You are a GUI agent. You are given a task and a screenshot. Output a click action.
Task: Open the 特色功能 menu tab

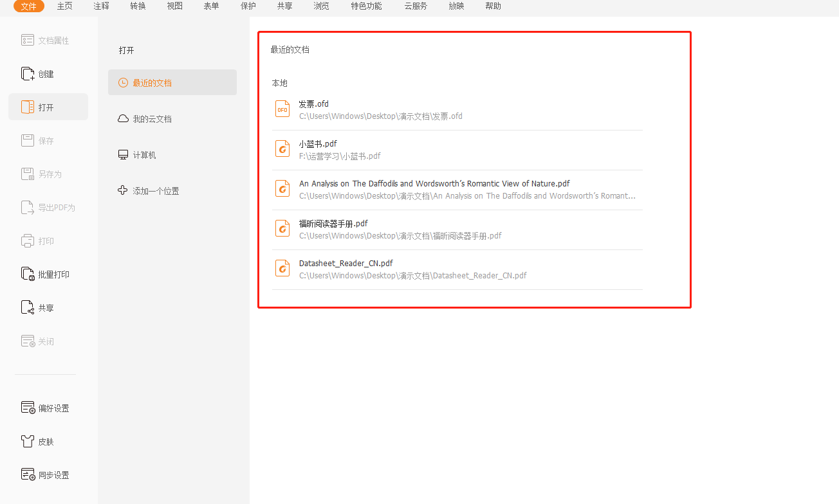pyautogui.click(x=366, y=6)
